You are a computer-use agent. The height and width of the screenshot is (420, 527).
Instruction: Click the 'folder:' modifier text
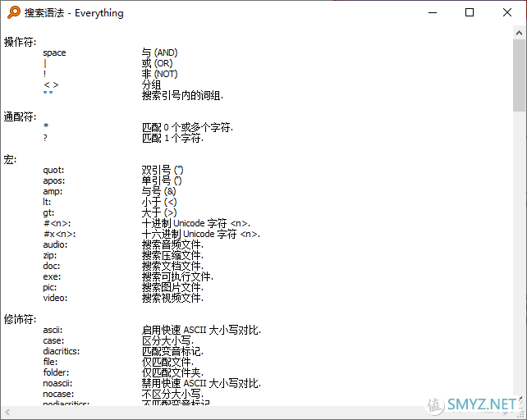click(56, 372)
